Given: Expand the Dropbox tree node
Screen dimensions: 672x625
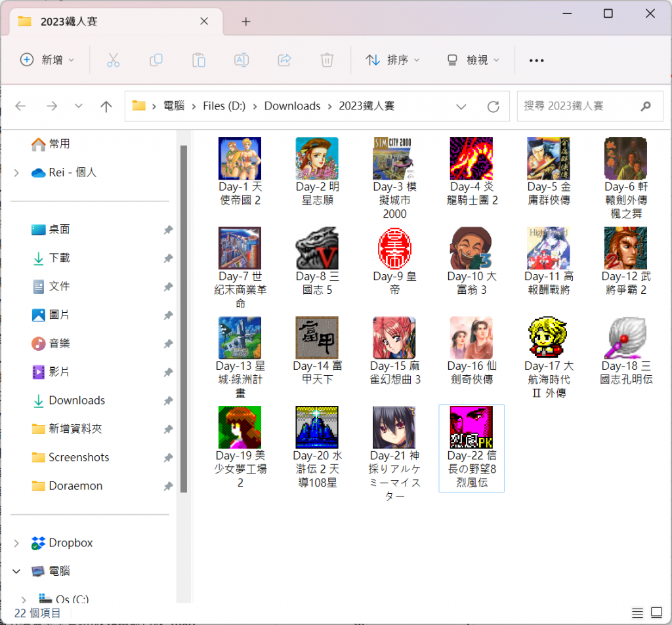Looking at the screenshot, I should coord(16,543).
